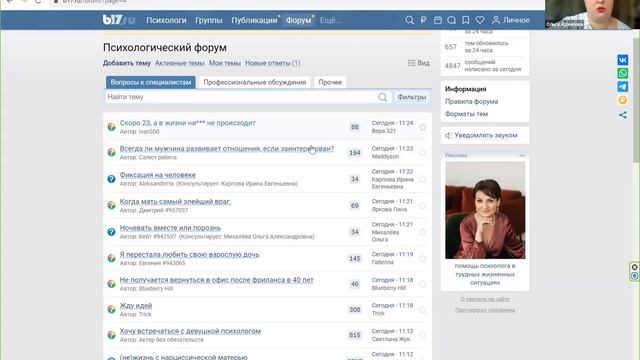Open topic Я перестала любить свою взрослую дочь

coord(189,254)
